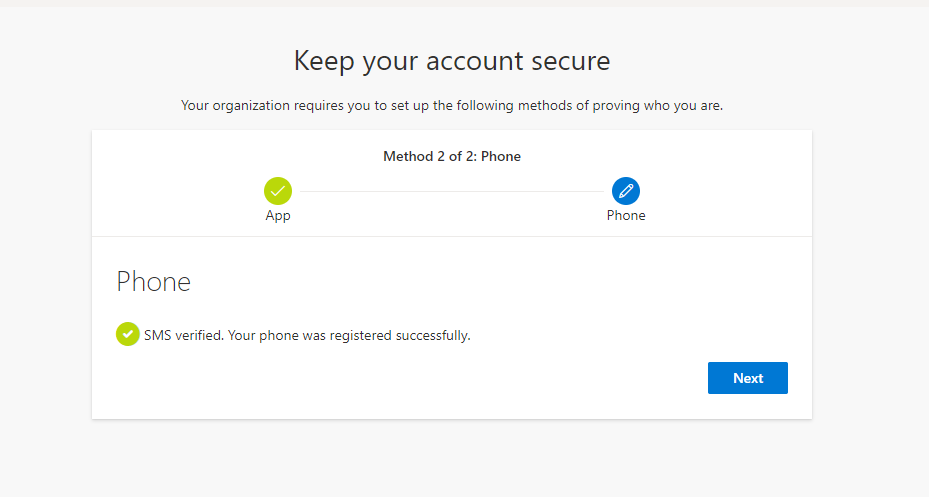This screenshot has height=497, width=929.
Task: Click the blue pencil Phone step icon
Action: pyautogui.click(x=626, y=191)
